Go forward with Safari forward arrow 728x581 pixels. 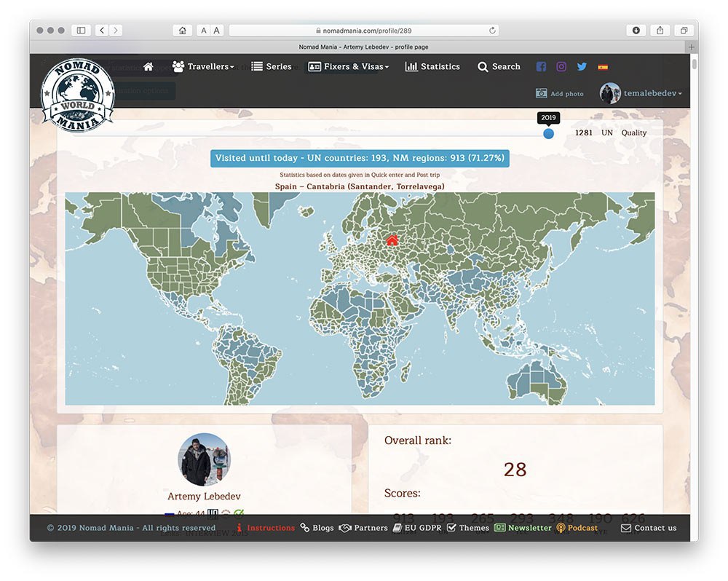116,31
